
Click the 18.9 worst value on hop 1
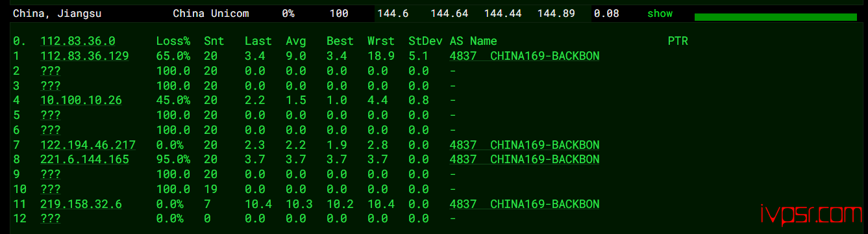(380, 56)
